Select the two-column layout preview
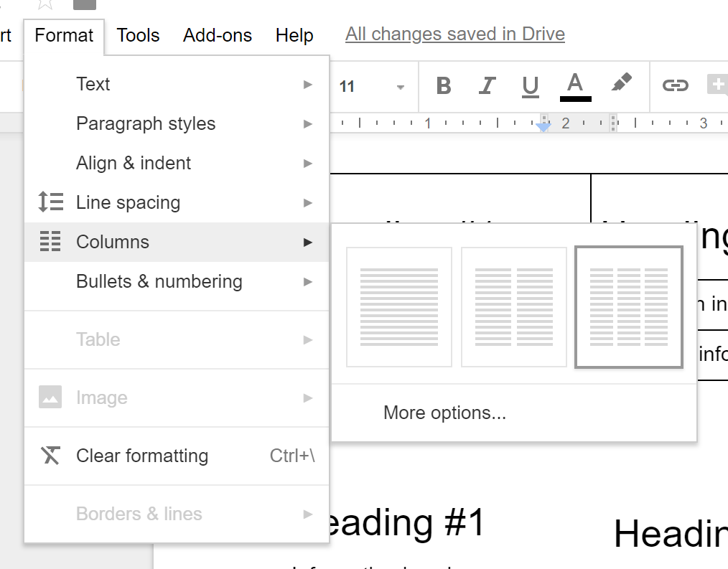 point(513,306)
